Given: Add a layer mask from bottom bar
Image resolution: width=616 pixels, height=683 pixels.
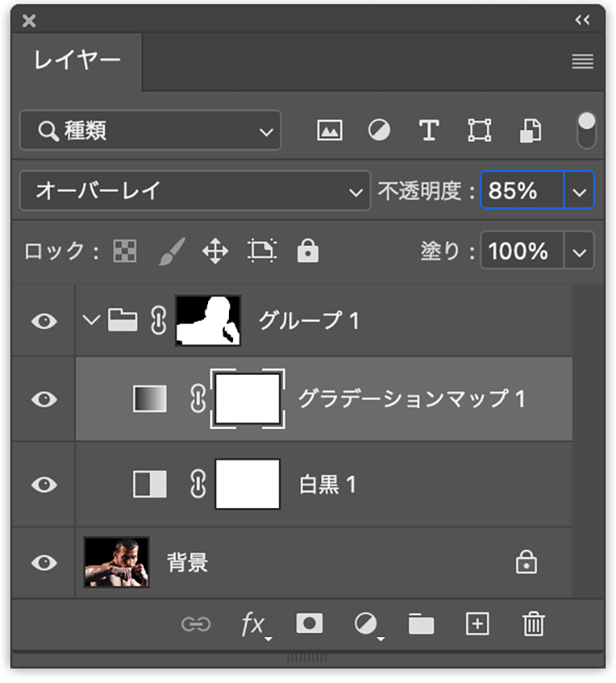Looking at the screenshot, I should (x=310, y=624).
